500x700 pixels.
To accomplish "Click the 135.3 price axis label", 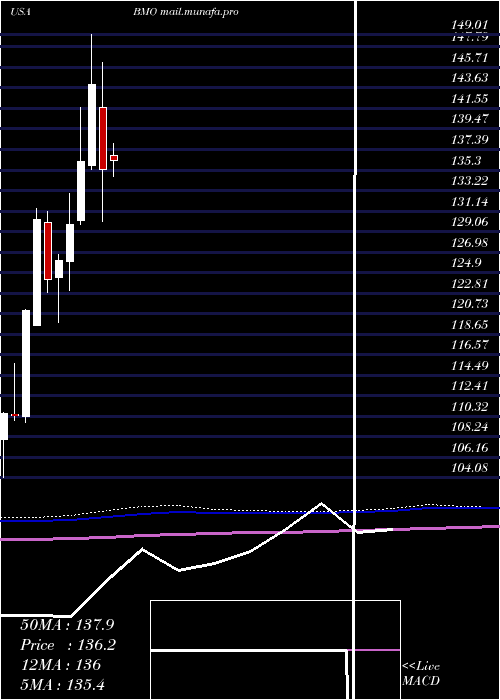I will coord(466,160).
